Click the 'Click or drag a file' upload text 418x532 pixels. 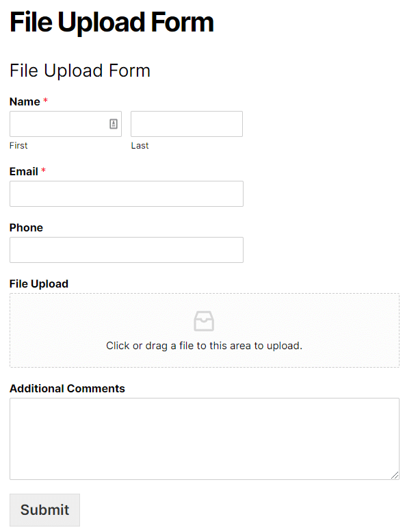204,346
